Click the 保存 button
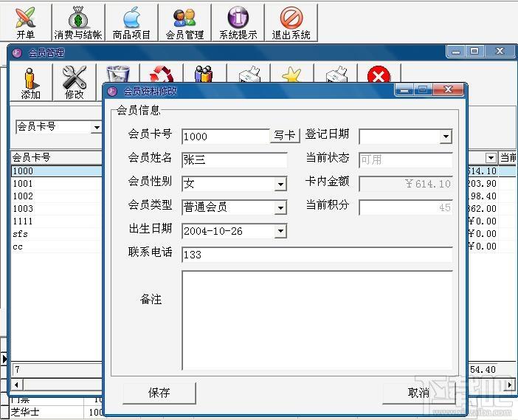This screenshot has height=420, width=518. tap(159, 393)
